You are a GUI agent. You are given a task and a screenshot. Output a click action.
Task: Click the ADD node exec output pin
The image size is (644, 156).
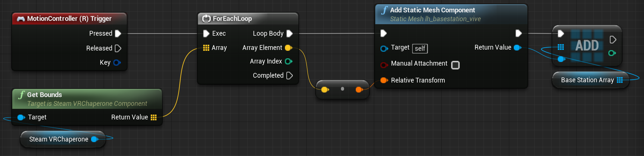613,40
